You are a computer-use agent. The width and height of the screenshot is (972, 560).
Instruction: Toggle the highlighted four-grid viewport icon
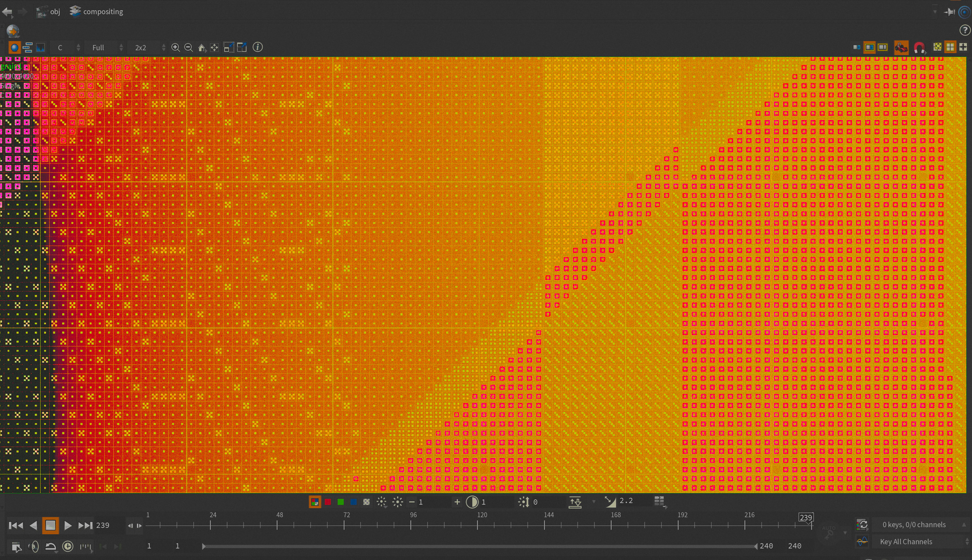click(950, 47)
